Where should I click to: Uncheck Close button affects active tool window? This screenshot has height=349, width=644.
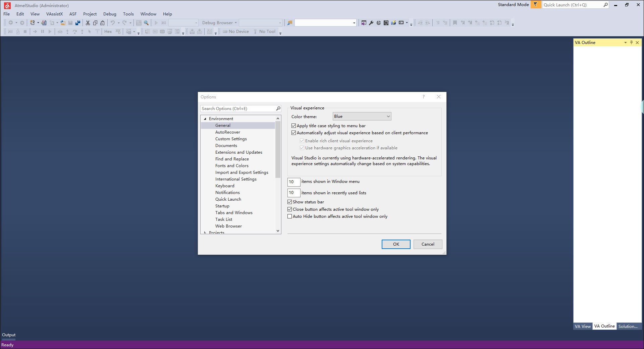(290, 209)
